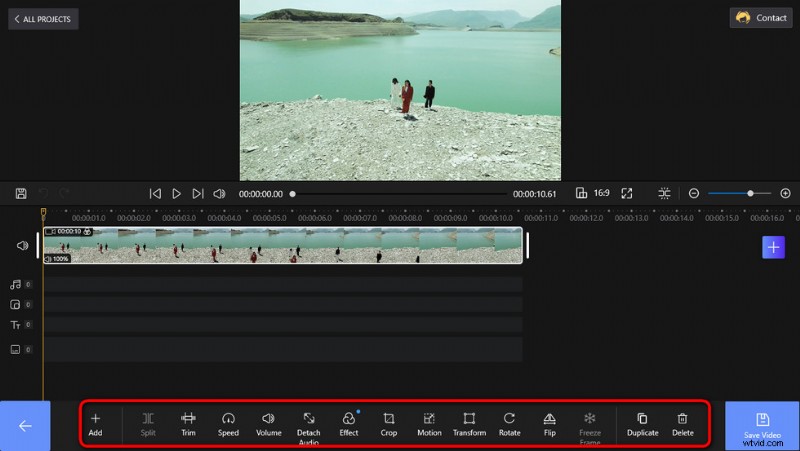This screenshot has height=451, width=800.
Task: Open the 16:9 aspect ratio selector
Action: (x=593, y=193)
